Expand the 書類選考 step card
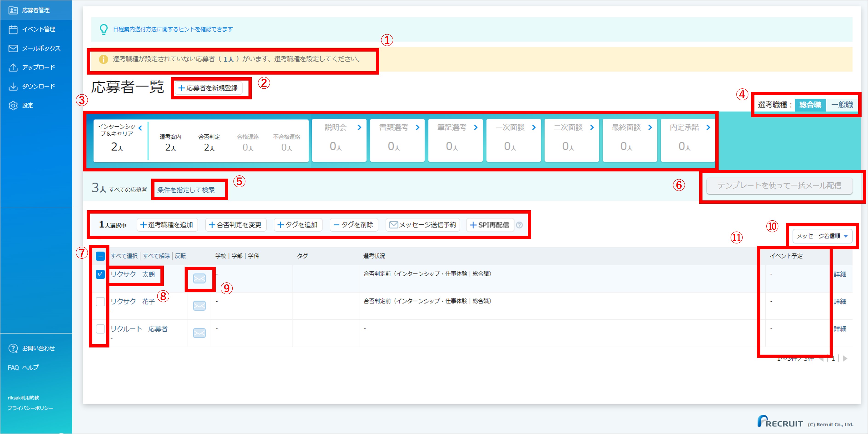This screenshot has width=868, height=434. point(418,127)
